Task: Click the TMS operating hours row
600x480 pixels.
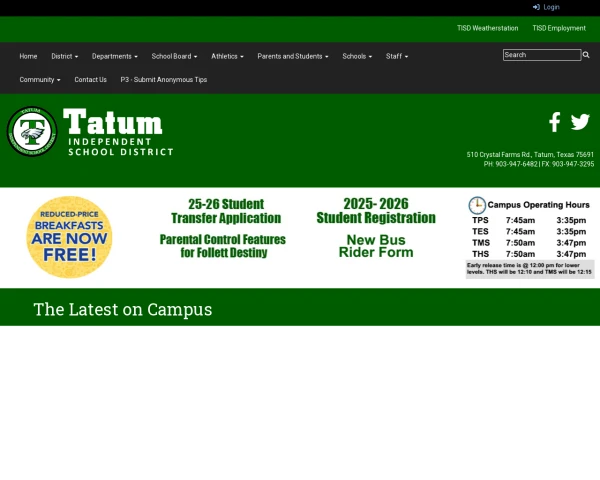Action: (529, 243)
